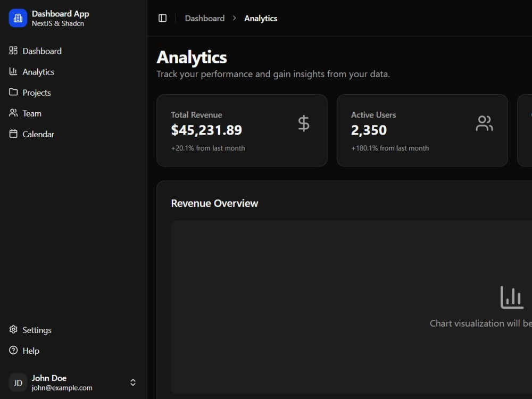Click the Analytics bar chart sidebar icon
Screen dimensions: 532x399
(13, 71)
